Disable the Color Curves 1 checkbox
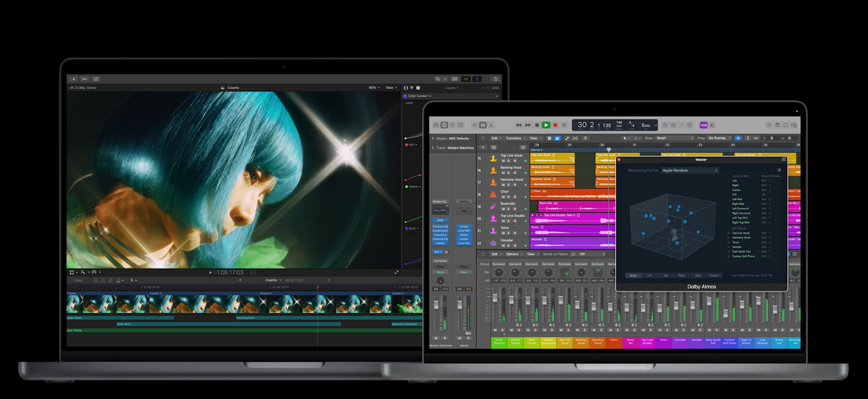 point(405,96)
